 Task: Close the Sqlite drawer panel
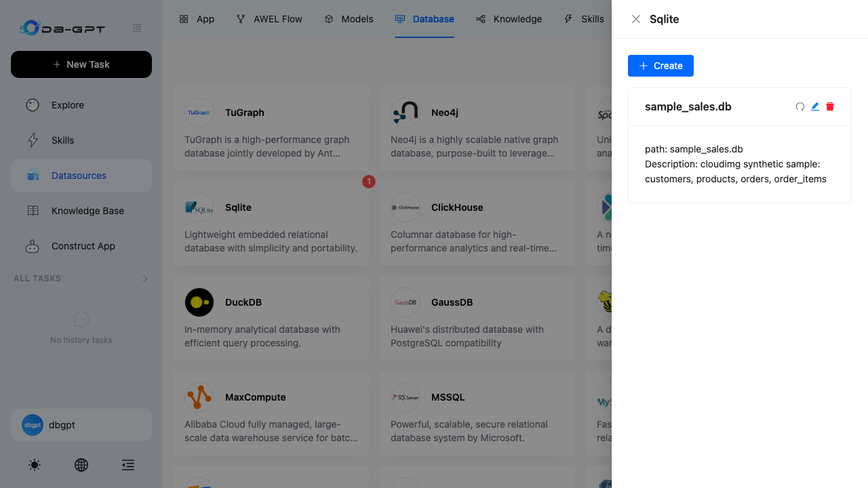[x=636, y=19]
